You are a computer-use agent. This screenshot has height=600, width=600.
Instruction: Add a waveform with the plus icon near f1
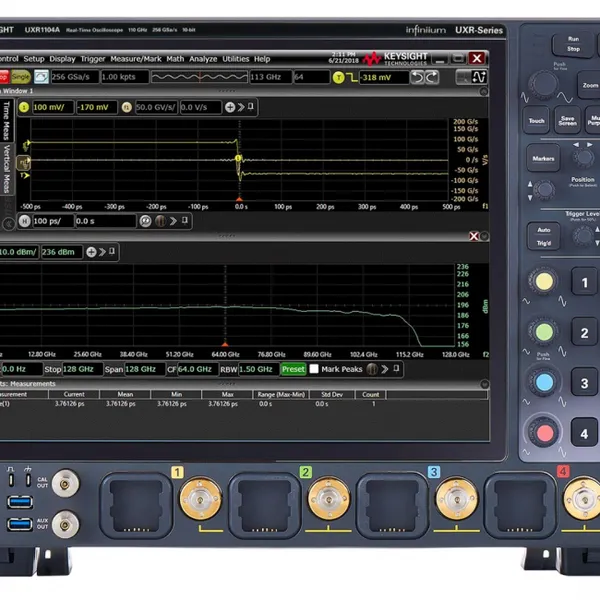click(x=230, y=107)
